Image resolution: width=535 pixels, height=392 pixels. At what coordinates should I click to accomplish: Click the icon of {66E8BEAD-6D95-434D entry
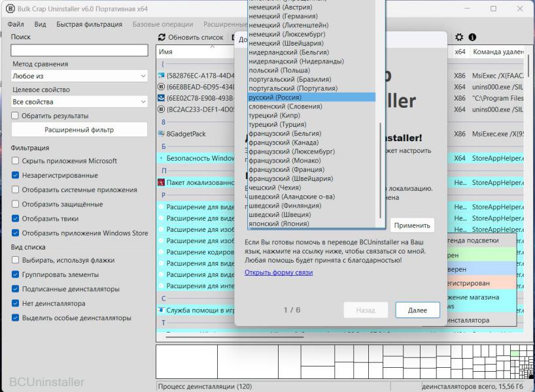[x=162, y=86]
